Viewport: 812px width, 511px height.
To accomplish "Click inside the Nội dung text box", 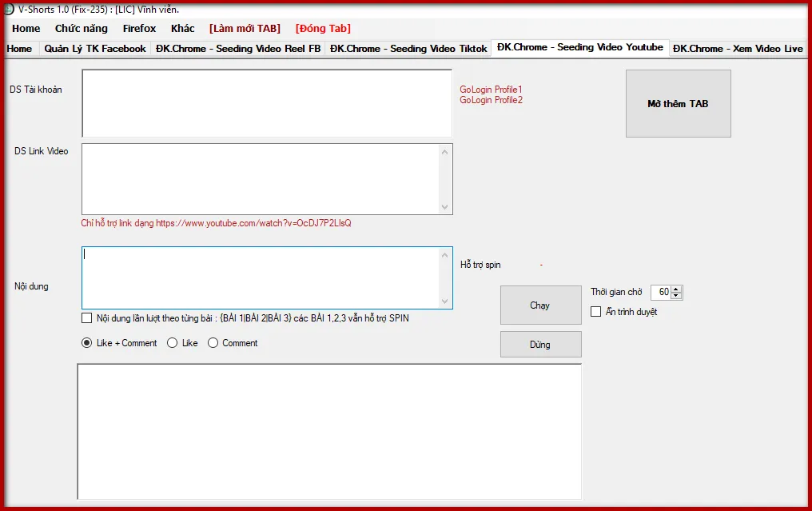I will (x=261, y=277).
